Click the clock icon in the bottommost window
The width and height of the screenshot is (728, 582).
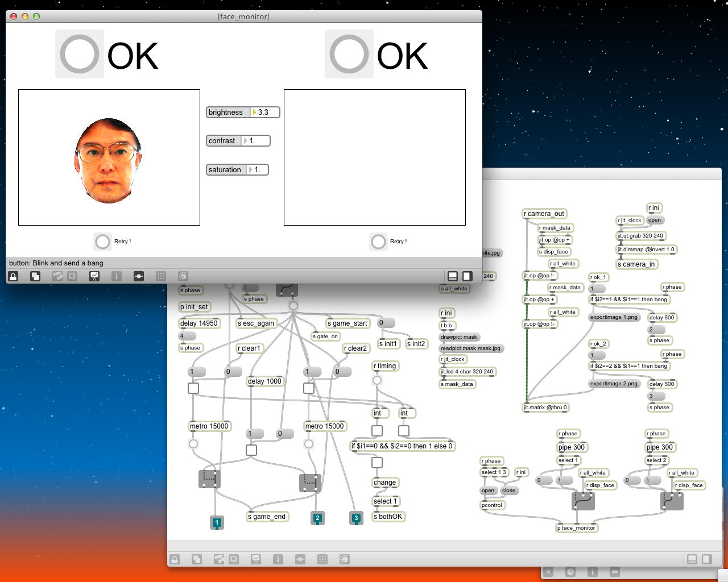(x=570, y=572)
